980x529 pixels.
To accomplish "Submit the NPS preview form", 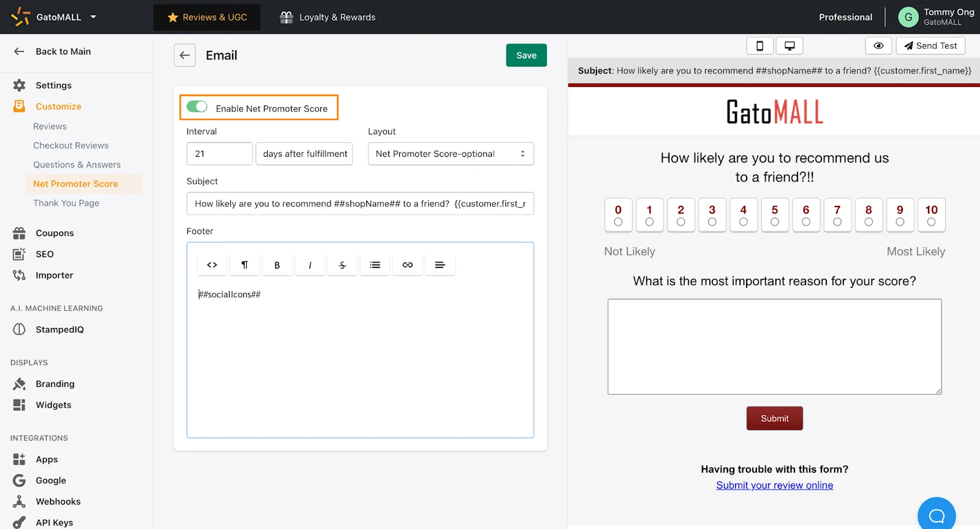I will (775, 419).
